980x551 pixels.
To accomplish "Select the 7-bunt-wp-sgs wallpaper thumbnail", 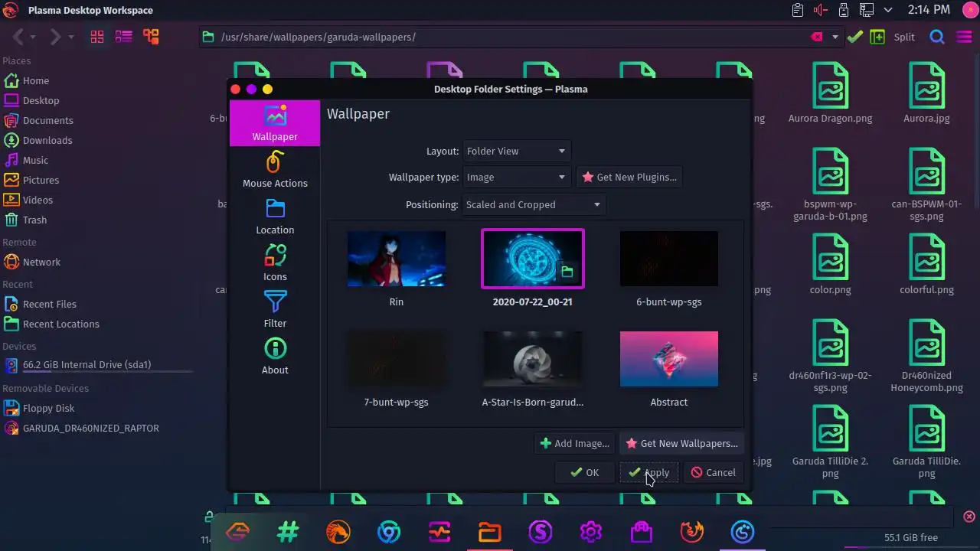I will 397,359.
